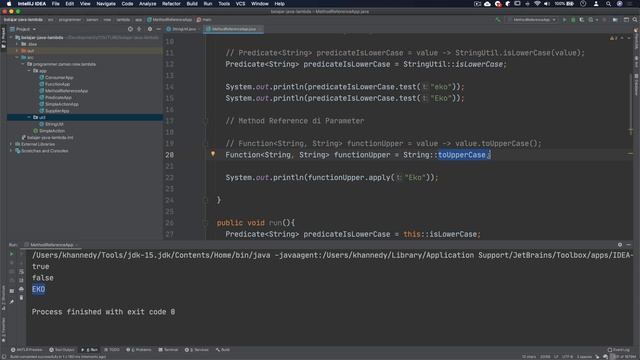
Task: Start debugging with the bug icon
Action: pos(573,20)
